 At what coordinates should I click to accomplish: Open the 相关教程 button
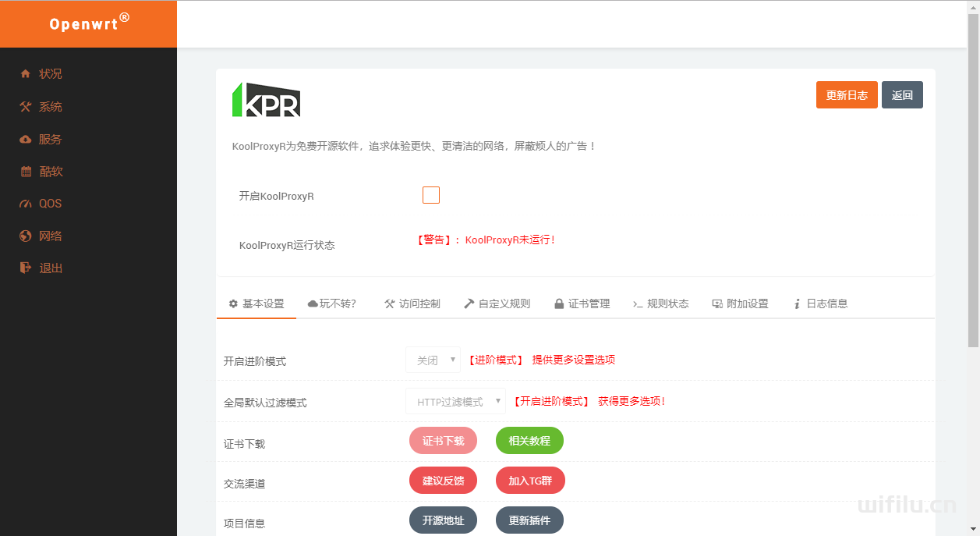click(x=529, y=441)
